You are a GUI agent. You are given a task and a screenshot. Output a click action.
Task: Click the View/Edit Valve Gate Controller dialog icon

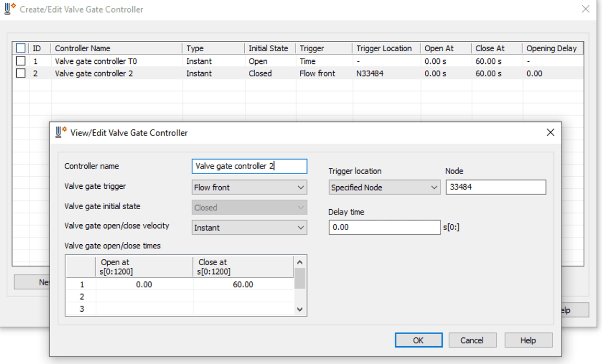point(61,132)
